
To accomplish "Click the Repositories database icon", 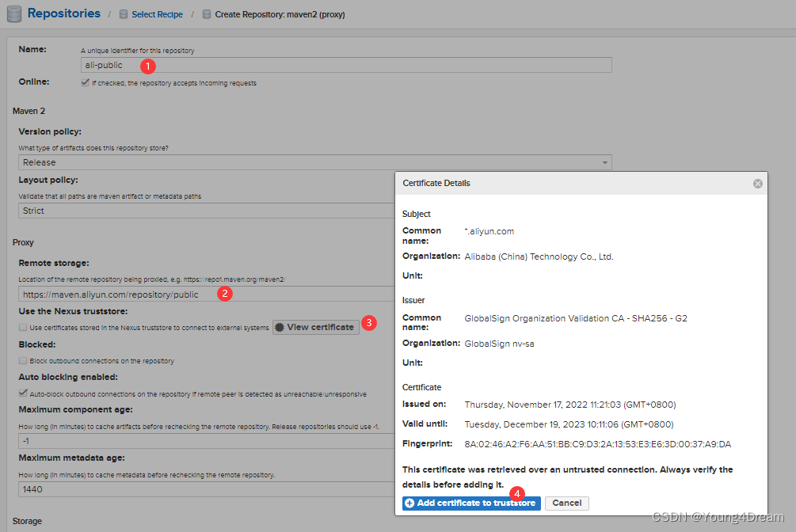I will [14, 13].
